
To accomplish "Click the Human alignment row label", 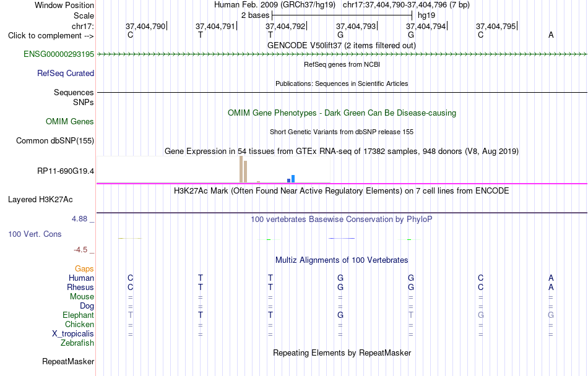I will pyautogui.click(x=81, y=278).
